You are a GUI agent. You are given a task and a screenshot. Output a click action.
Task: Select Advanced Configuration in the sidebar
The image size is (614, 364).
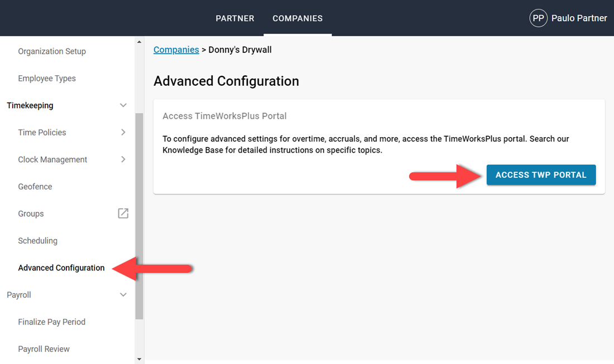61,268
